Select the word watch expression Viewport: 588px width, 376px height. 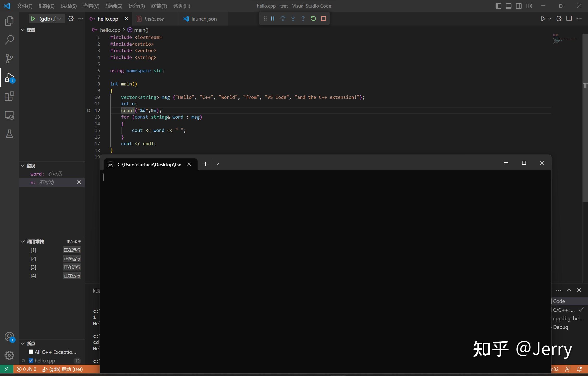click(x=52, y=174)
